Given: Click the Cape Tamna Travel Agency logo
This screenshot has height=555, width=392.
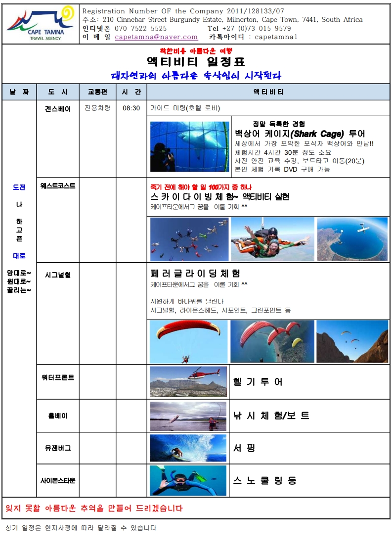Looking at the screenshot, I should [x=40, y=23].
